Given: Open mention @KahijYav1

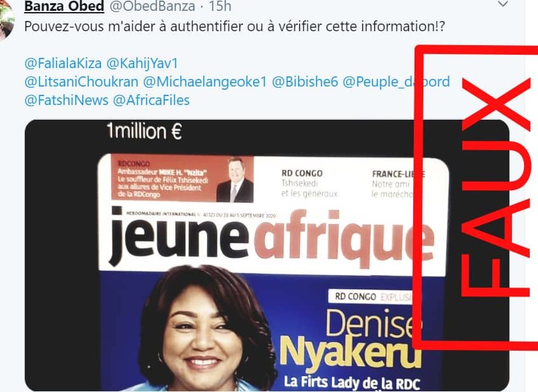Looking at the screenshot, I should [x=142, y=64].
